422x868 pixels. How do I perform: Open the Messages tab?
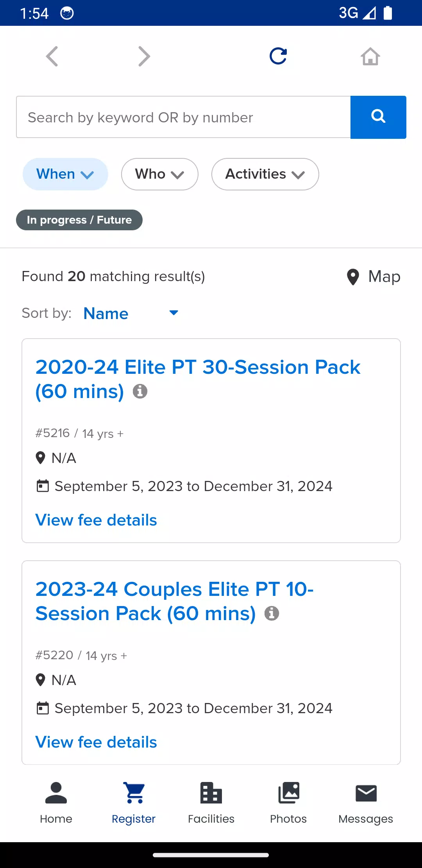(366, 803)
